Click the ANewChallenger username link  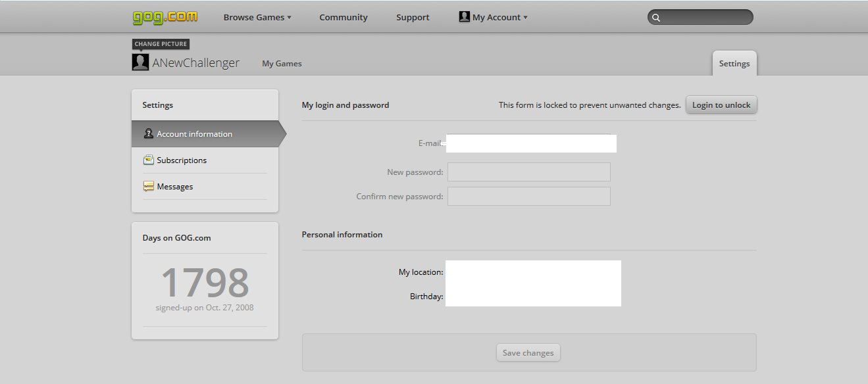pos(196,63)
